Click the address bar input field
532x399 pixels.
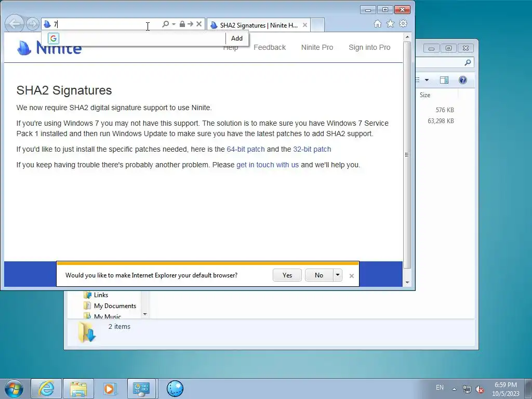pyautogui.click(x=107, y=24)
